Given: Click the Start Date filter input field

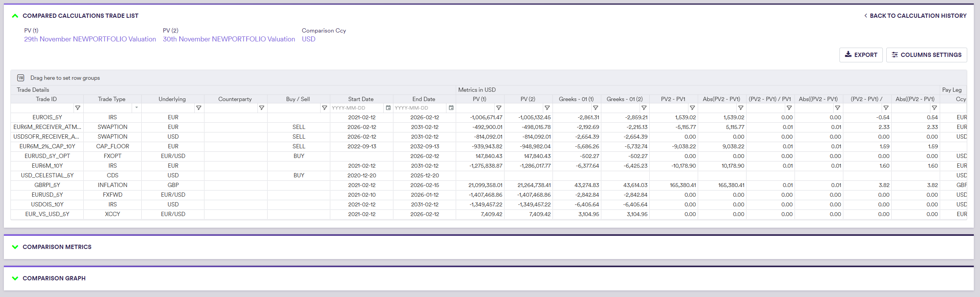Looking at the screenshot, I should [x=356, y=108].
